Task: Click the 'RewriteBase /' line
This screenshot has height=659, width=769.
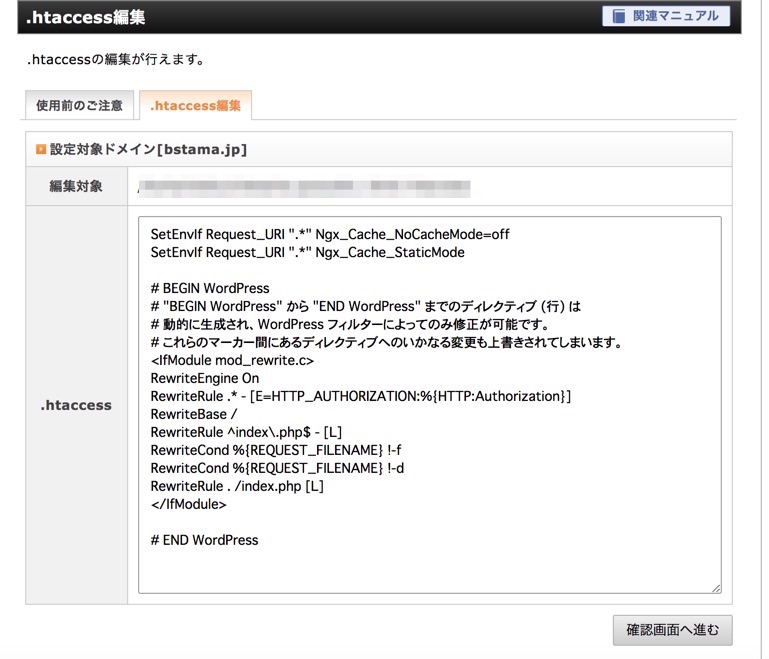Action: point(191,414)
